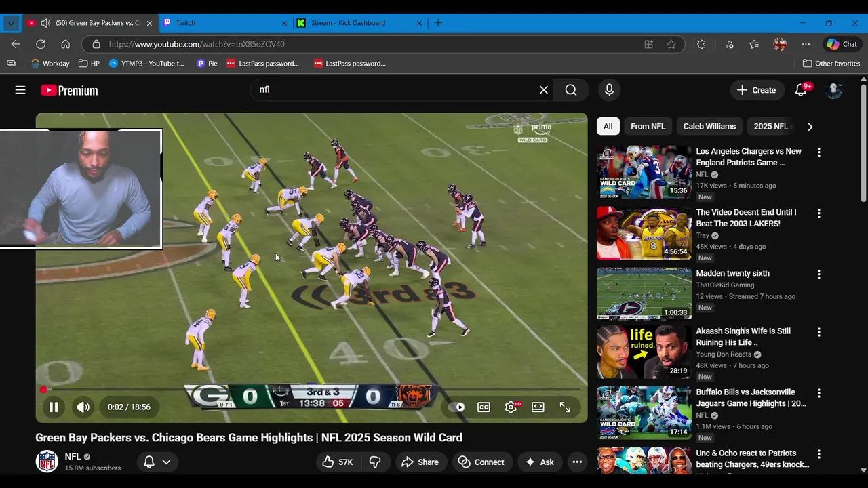
Task: Open the NFL channel name link
Action: click(x=73, y=457)
